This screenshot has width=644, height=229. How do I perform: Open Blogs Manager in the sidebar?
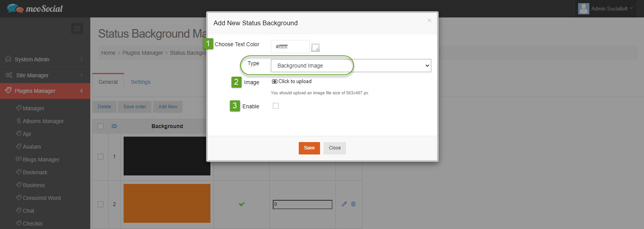[41, 160]
